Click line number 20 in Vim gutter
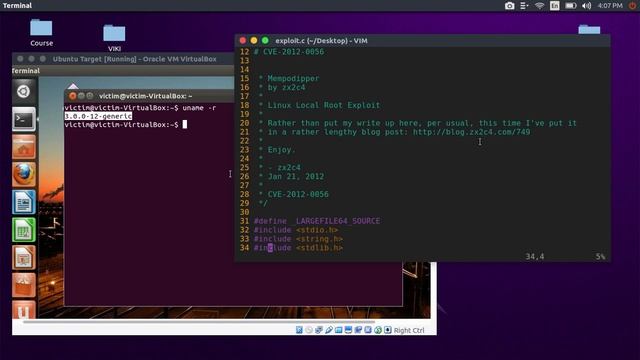Image resolution: width=640 pixels, height=360 pixels. (244, 123)
